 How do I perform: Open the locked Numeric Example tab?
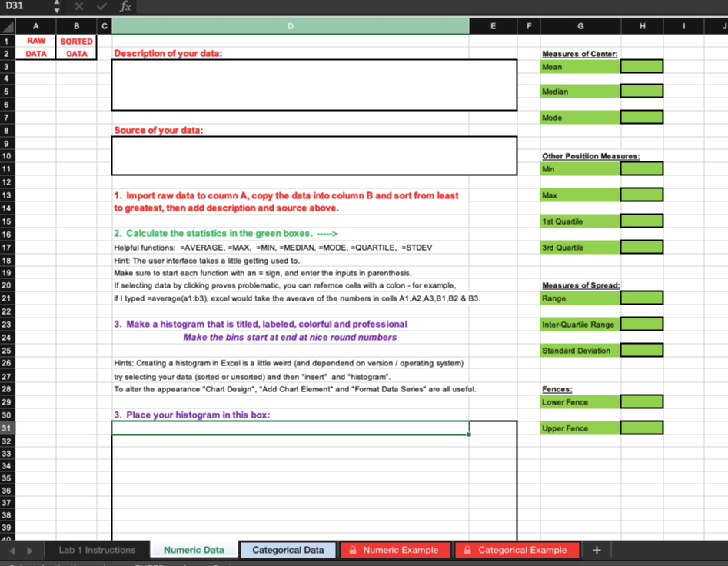click(395, 550)
